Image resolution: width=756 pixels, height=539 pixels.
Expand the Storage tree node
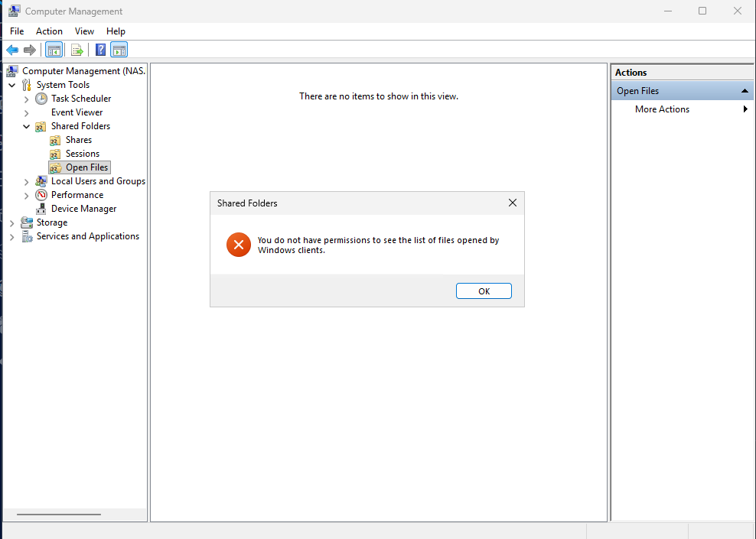tap(12, 222)
